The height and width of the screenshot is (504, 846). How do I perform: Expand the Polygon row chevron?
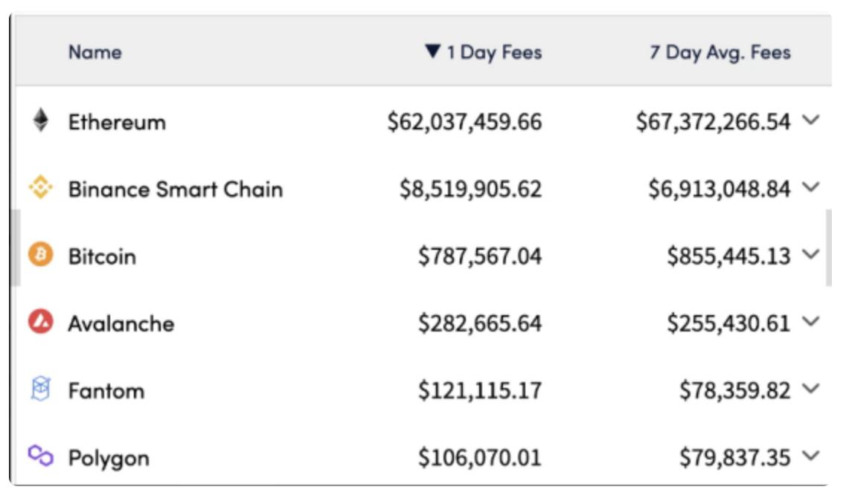811,456
